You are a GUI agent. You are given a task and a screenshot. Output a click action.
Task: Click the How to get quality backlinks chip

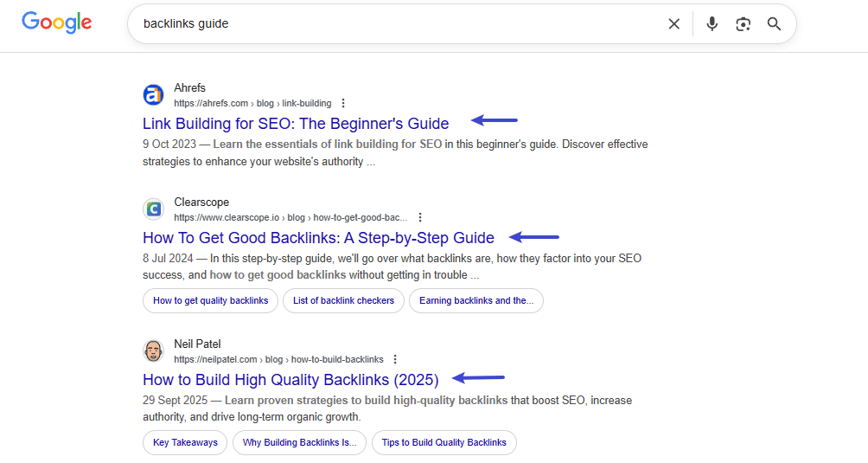pos(210,300)
